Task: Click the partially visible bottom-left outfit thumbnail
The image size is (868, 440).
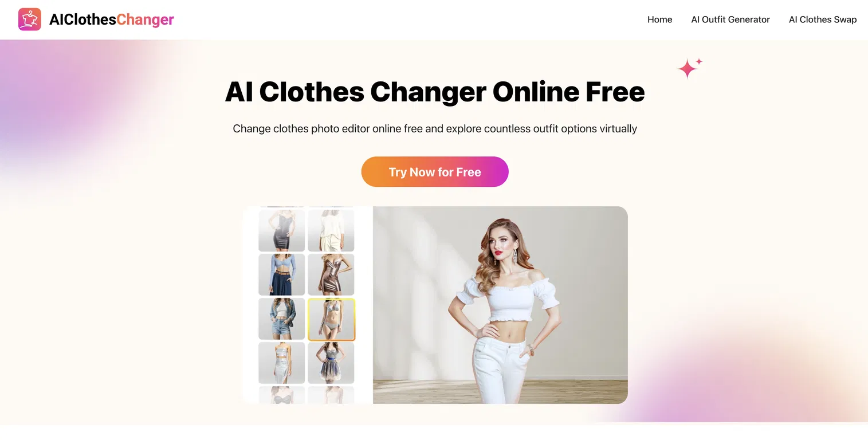Action: 281,395
